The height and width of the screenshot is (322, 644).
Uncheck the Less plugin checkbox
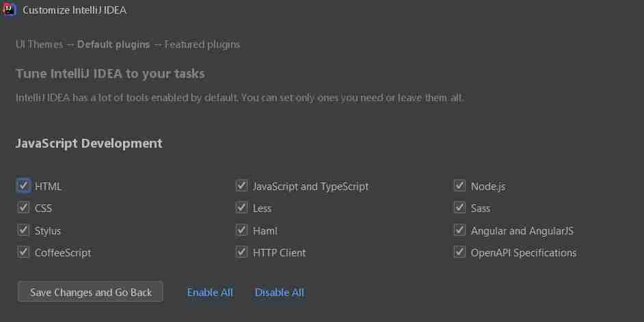[241, 207]
